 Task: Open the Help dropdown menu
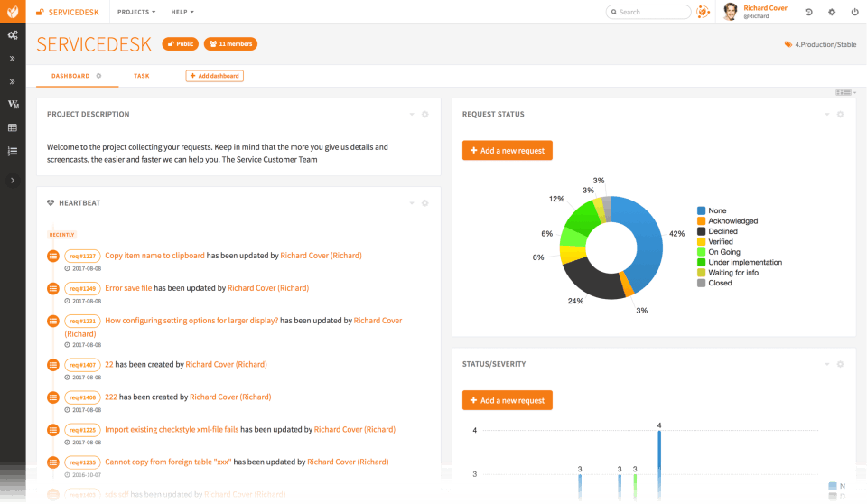pos(182,12)
